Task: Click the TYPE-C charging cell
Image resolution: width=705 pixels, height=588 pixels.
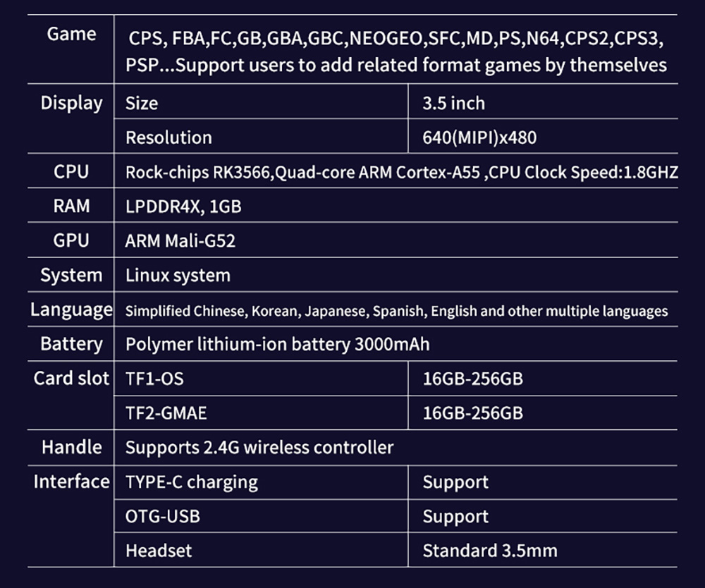Action: (191, 482)
